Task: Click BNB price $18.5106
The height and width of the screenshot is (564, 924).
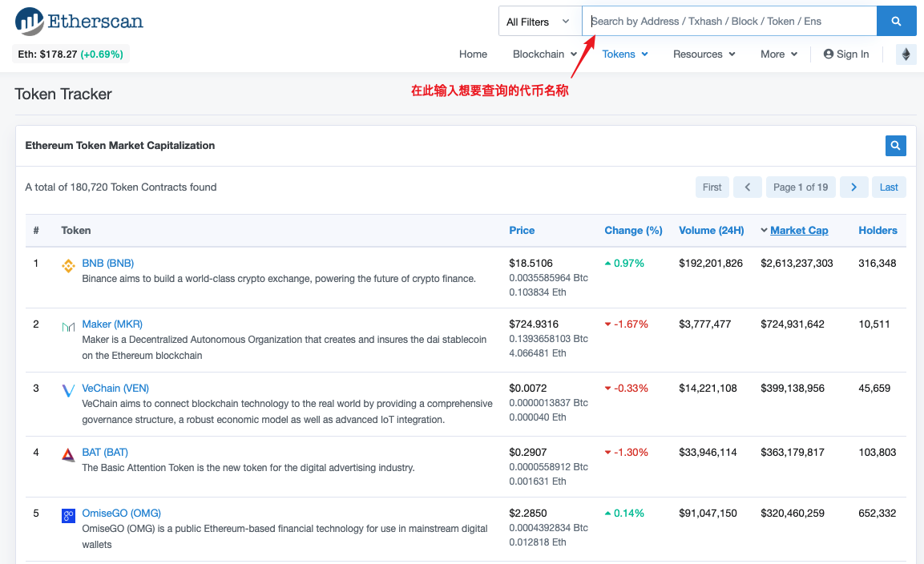Action: point(531,264)
